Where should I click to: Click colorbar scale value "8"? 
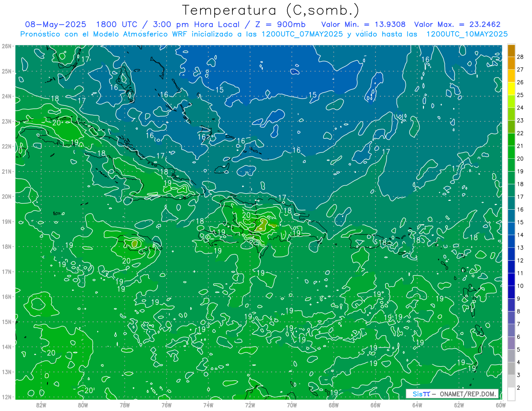519,311
